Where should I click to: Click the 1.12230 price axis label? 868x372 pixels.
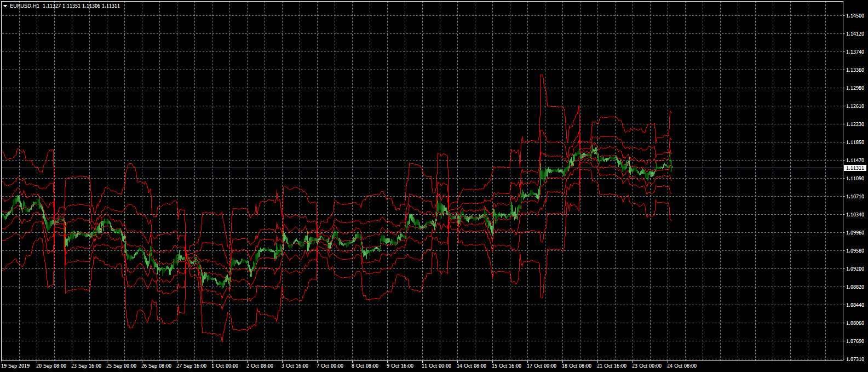855,124
